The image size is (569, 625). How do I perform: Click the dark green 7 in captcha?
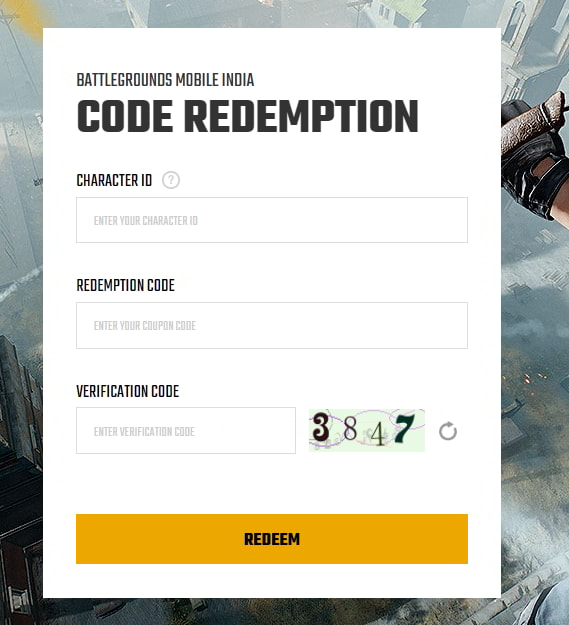point(404,428)
